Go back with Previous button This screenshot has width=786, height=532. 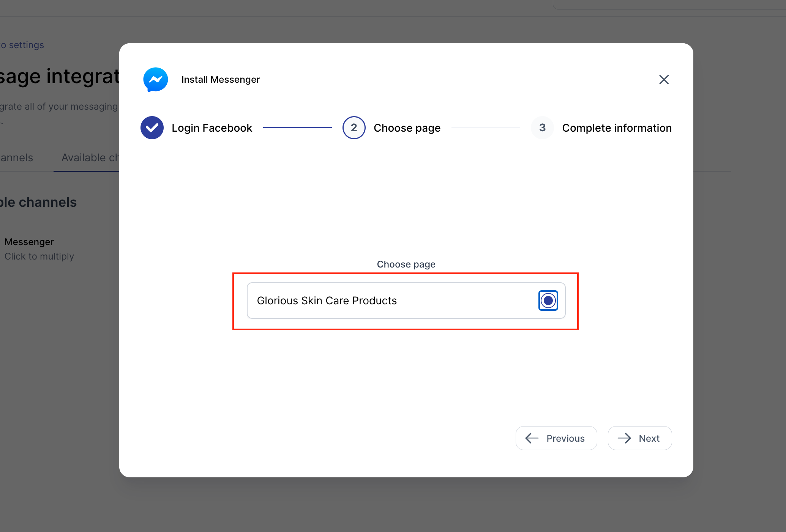[x=556, y=438]
